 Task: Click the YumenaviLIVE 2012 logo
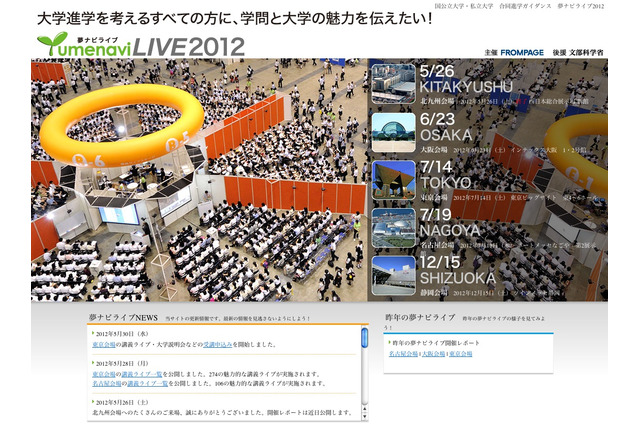point(141,44)
